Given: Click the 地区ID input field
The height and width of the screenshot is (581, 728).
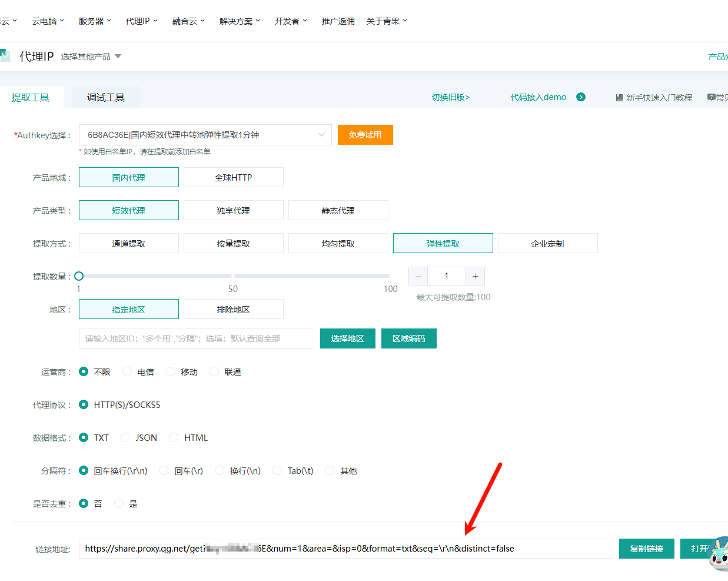Looking at the screenshot, I should click(197, 338).
